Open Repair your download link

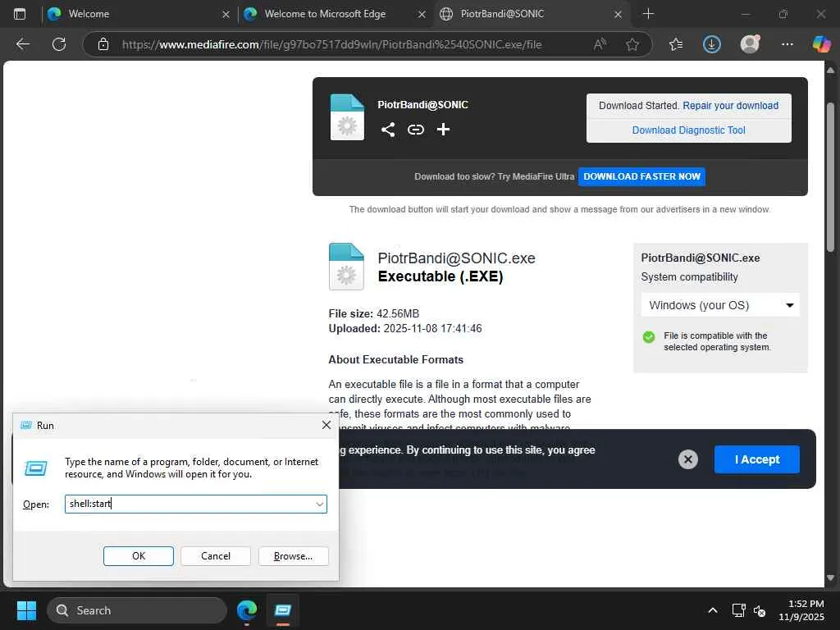(730, 106)
